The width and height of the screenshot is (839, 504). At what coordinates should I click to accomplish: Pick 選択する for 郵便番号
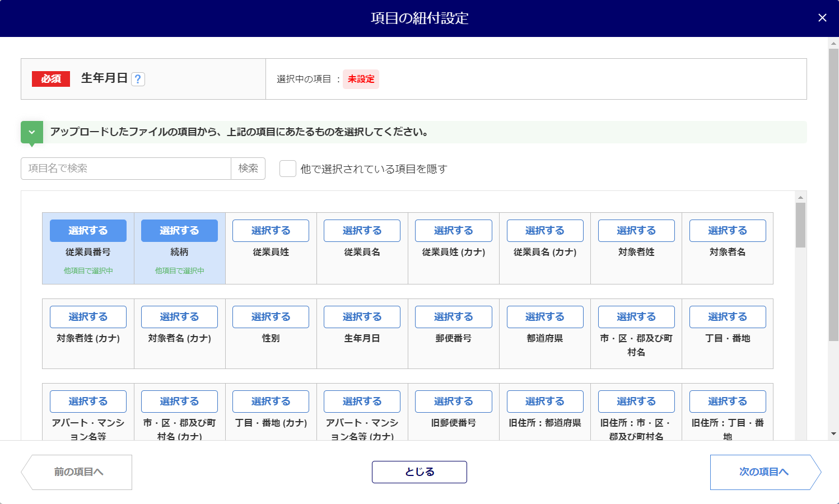pos(453,317)
